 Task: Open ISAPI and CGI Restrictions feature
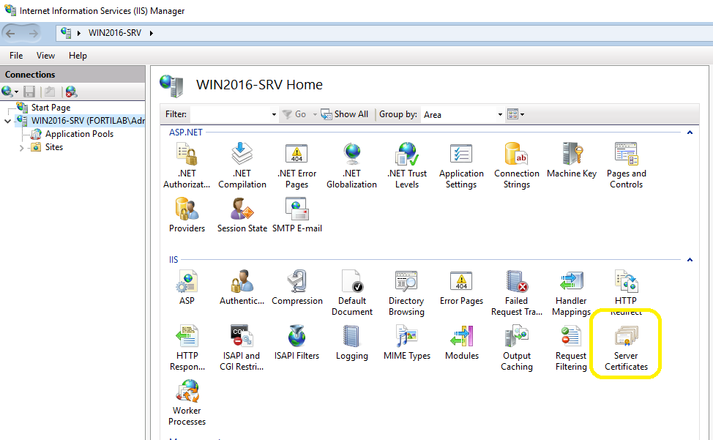tap(241, 348)
